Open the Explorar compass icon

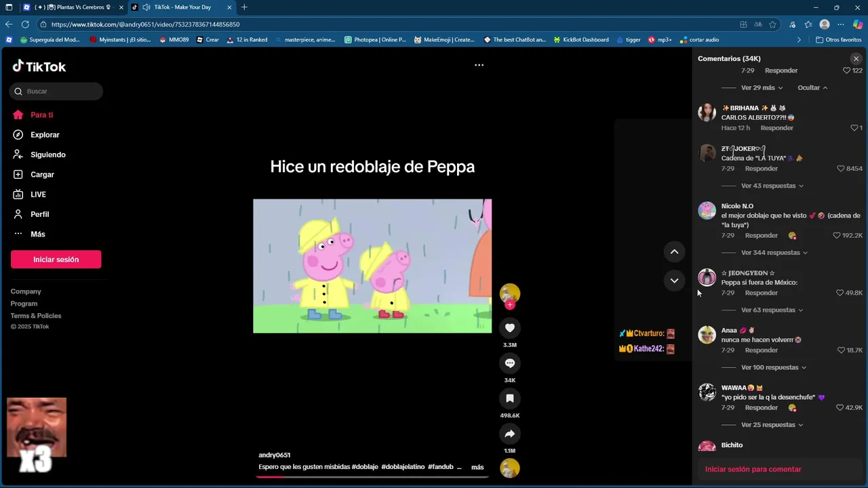[x=18, y=135]
